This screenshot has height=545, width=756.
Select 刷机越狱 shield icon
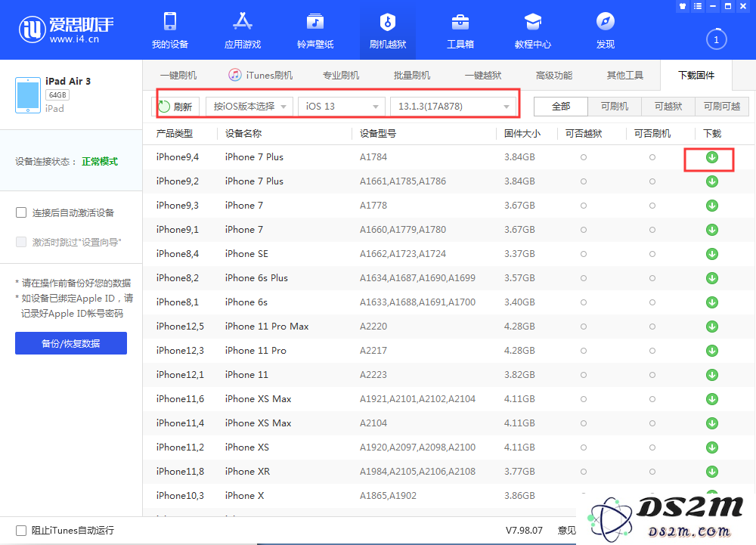coord(388,22)
